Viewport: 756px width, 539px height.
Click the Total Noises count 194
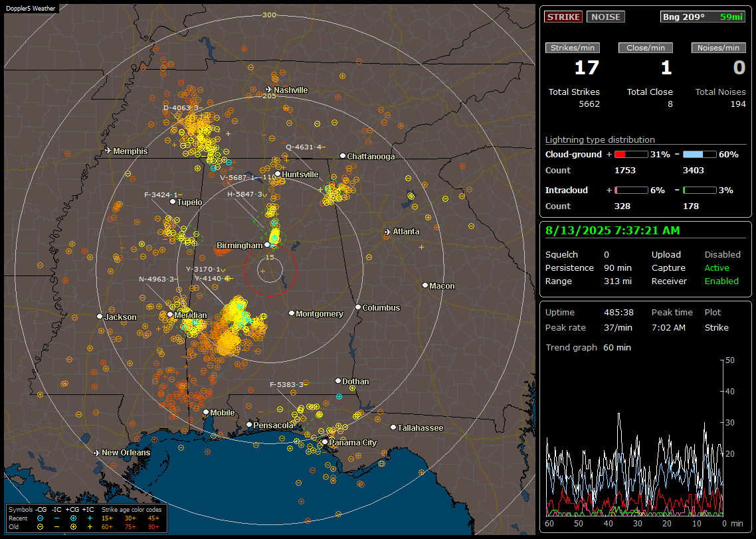737,104
